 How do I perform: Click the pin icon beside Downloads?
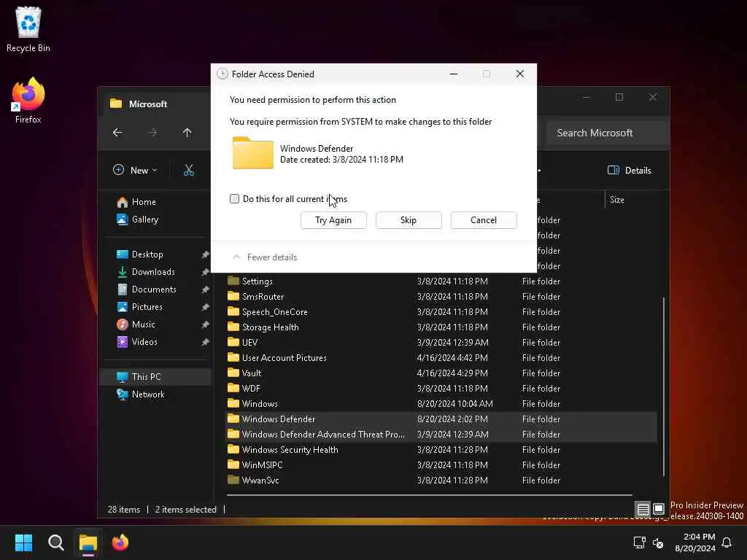click(x=205, y=272)
